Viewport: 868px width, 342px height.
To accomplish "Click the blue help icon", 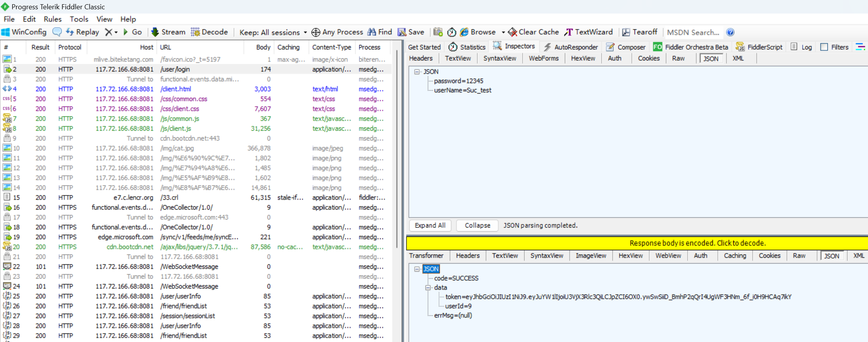I will tap(730, 32).
